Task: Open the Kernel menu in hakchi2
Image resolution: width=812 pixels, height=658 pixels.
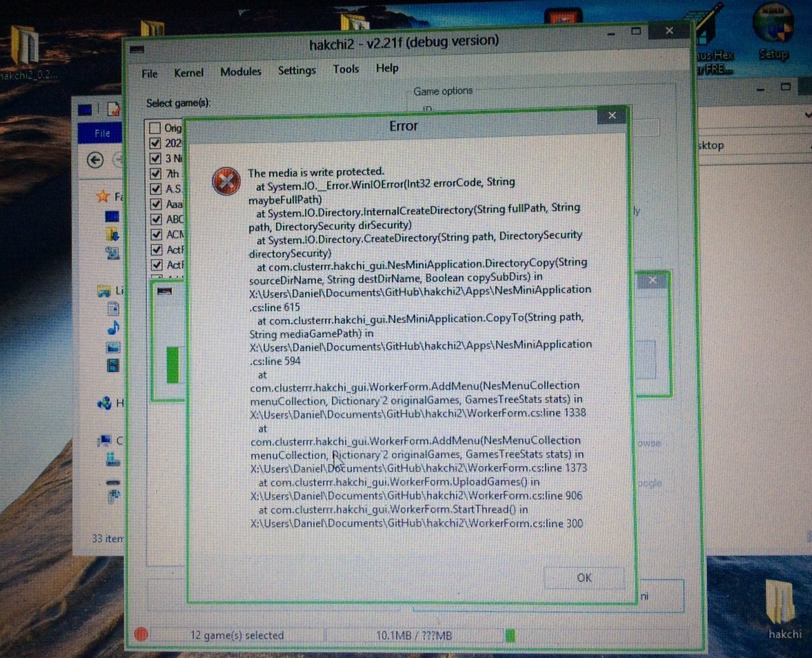Action: [x=189, y=73]
